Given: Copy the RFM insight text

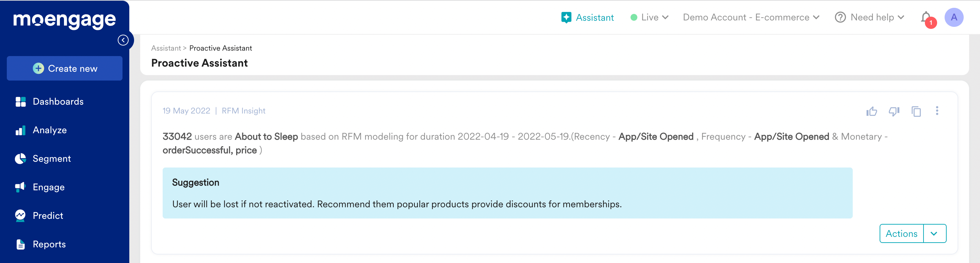Looking at the screenshot, I should (x=916, y=111).
